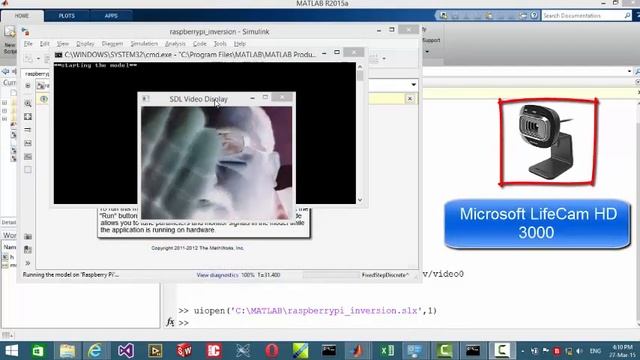640x360 pixels.
Task: Click the hide/show explorer bar circle icon
Action: 28,86
